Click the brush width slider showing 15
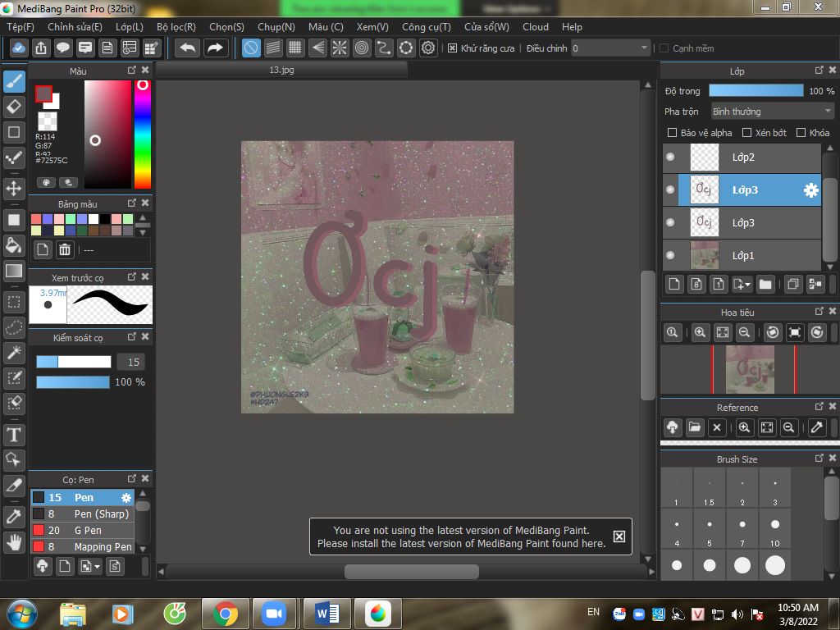 pos(73,362)
